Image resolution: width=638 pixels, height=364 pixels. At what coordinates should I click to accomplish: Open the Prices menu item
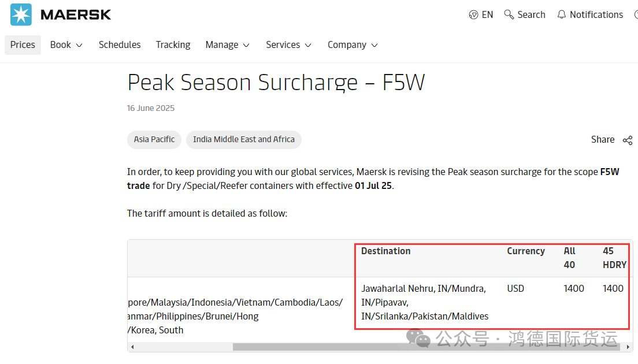(x=23, y=44)
